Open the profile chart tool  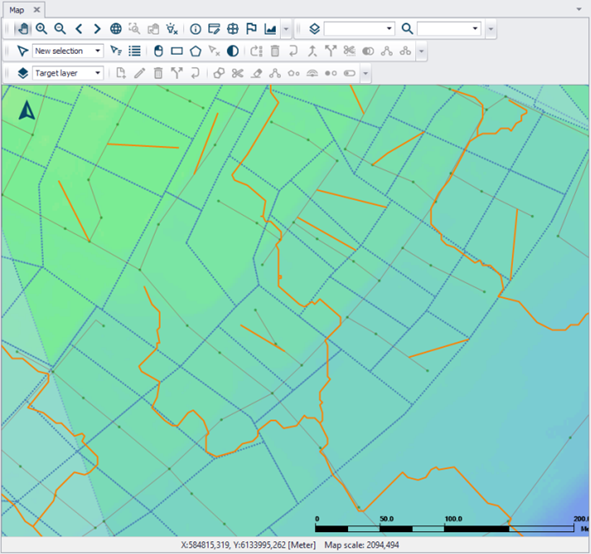tap(270, 29)
